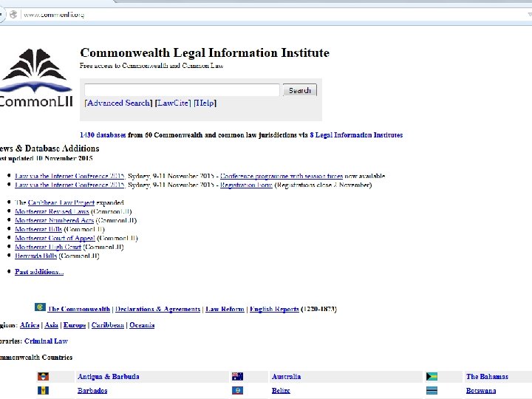Image resolution: width=532 pixels, height=399 pixels.
Task: Open Declarations & Agreements link
Action: 158,309
